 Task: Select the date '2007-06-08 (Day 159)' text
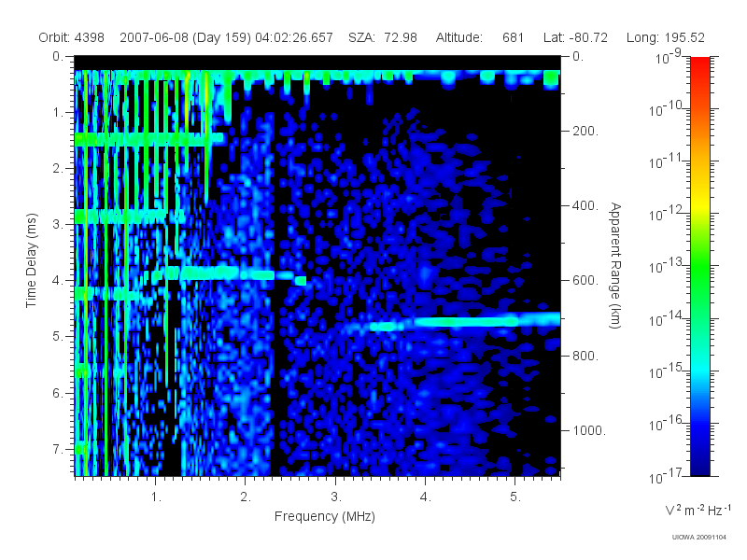pyautogui.click(x=185, y=37)
